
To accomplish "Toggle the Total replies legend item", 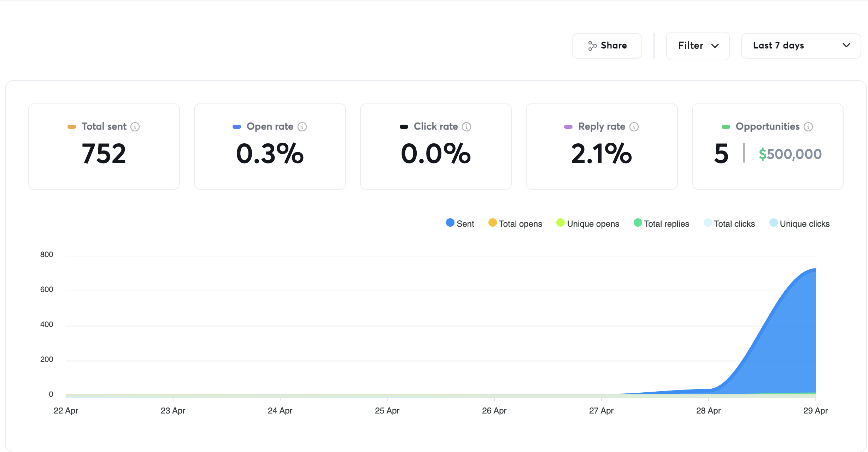I will (x=661, y=224).
